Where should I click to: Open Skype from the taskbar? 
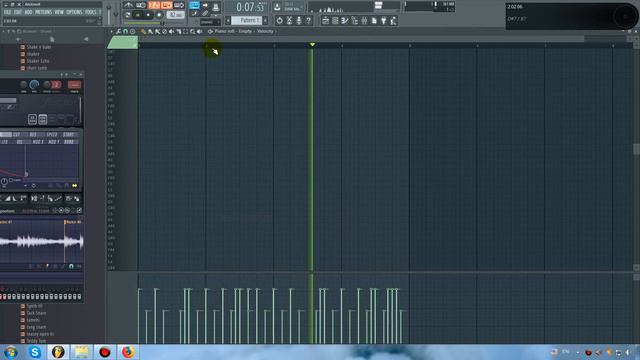pyautogui.click(x=35, y=352)
